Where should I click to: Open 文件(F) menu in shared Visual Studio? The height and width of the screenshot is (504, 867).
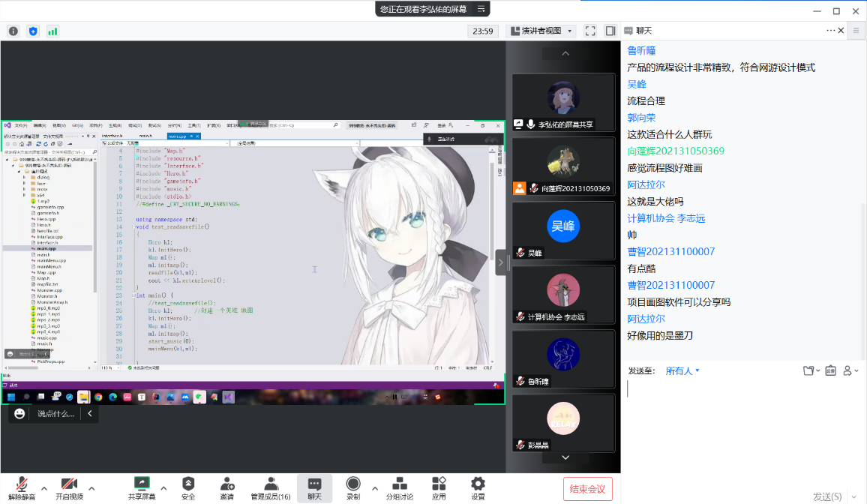pos(20,125)
